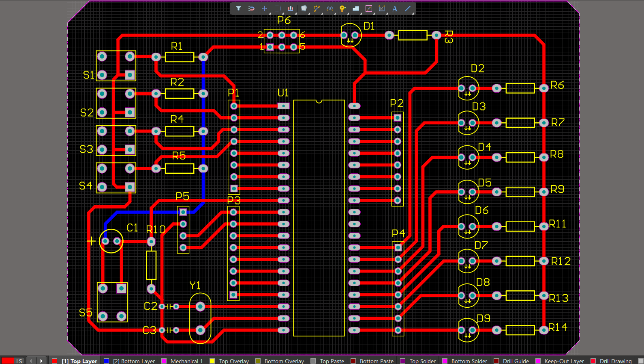644x364 pixels.
Task: Select the D1 LED designator label
Action: 369,26
